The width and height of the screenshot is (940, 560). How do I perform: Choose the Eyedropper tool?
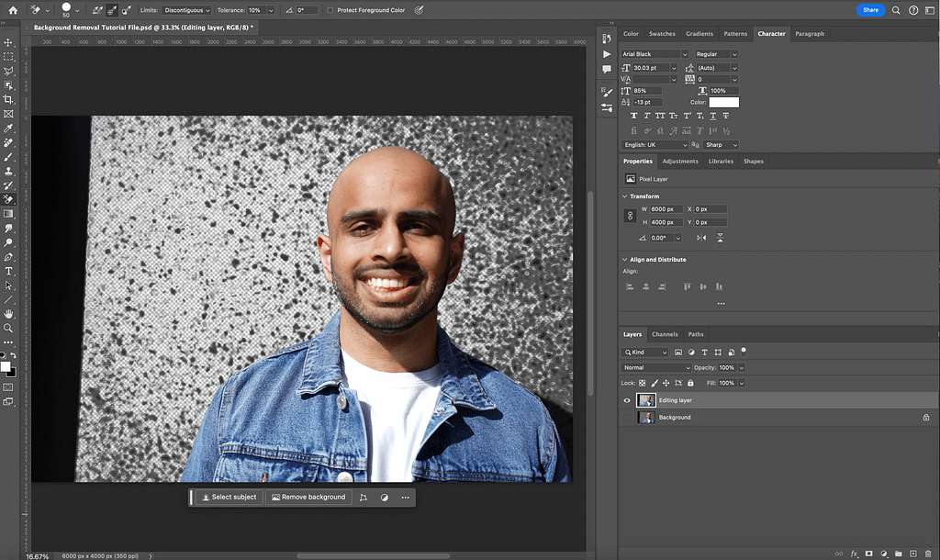click(x=9, y=128)
